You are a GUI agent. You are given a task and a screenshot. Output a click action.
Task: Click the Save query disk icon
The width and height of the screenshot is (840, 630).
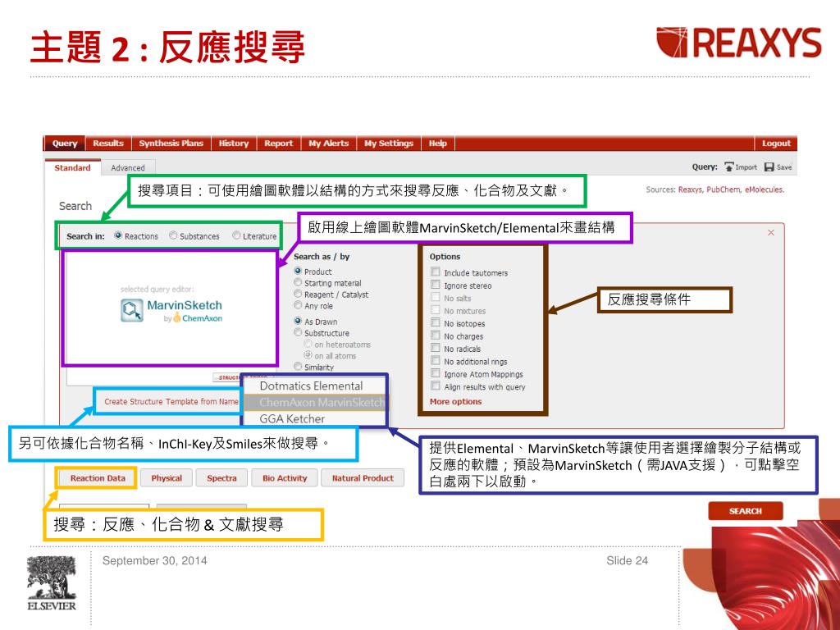[x=769, y=167]
